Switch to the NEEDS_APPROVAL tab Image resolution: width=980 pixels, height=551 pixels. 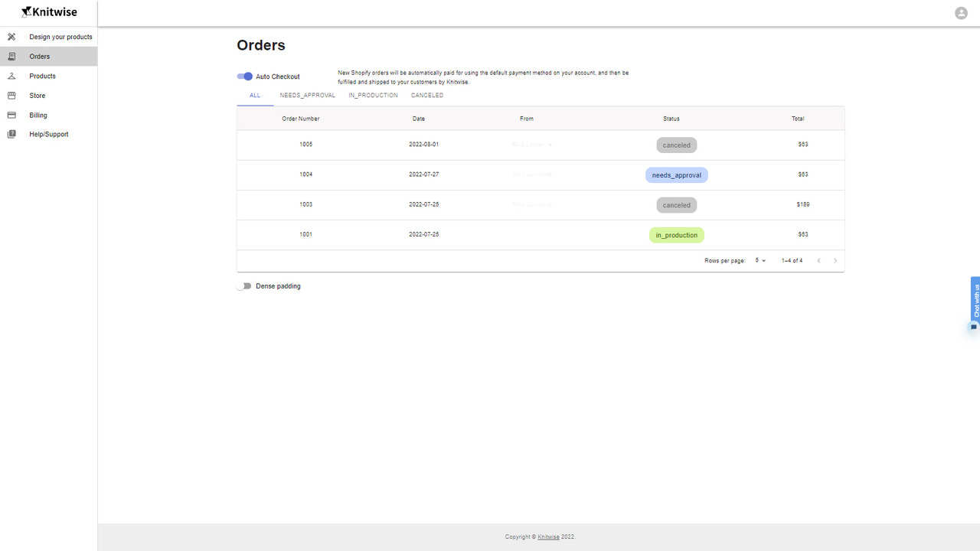tap(307, 95)
